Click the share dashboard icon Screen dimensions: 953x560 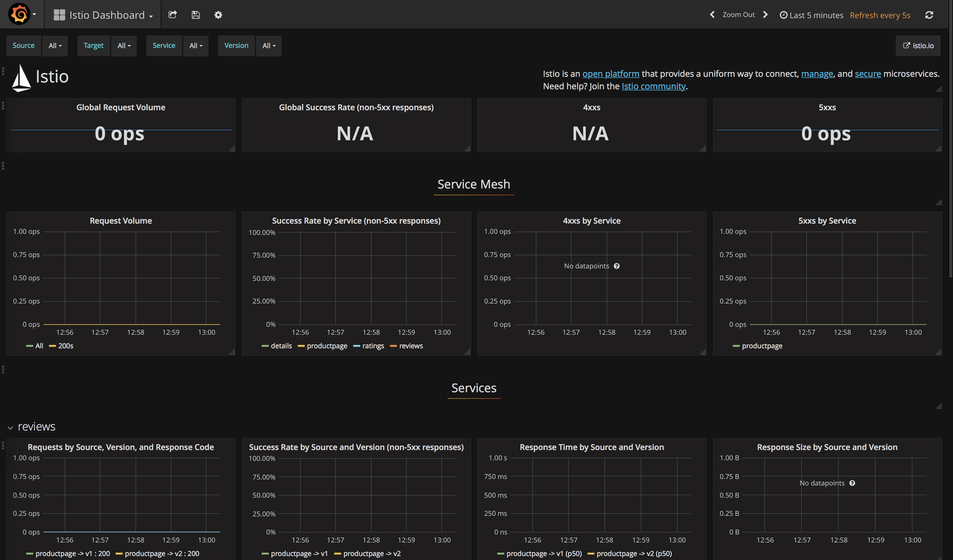click(x=173, y=15)
